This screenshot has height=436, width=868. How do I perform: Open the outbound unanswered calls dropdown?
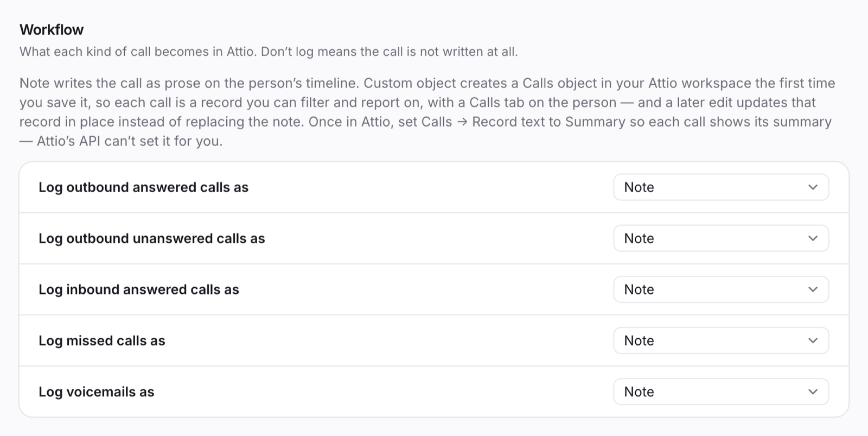pyautogui.click(x=721, y=238)
